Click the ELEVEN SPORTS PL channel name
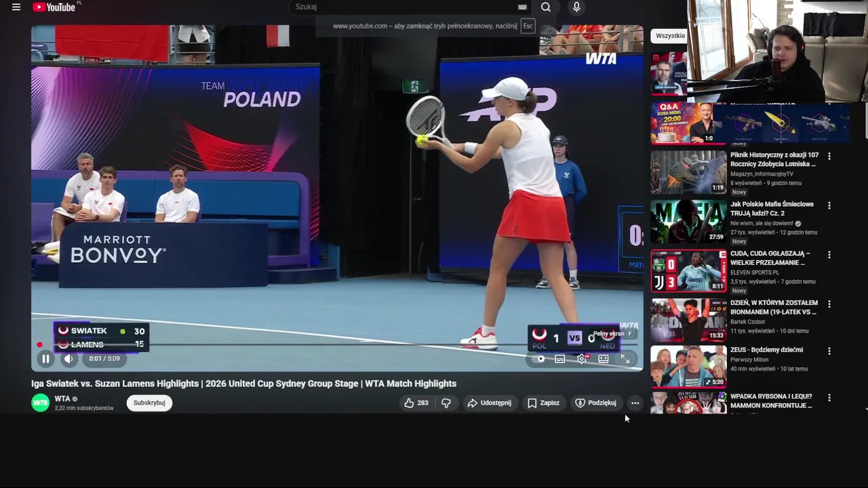The image size is (868, 488). 755,272
